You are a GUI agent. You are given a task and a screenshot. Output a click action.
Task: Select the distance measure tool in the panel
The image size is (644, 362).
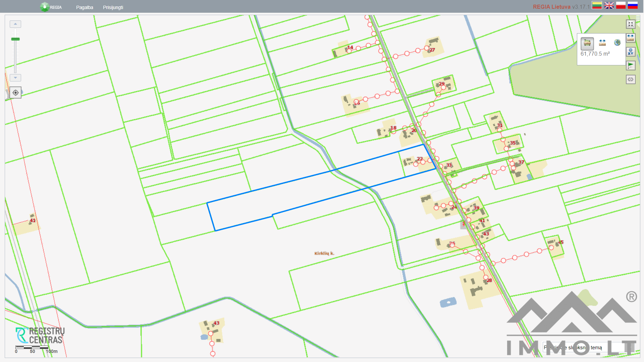coord(602,43)
